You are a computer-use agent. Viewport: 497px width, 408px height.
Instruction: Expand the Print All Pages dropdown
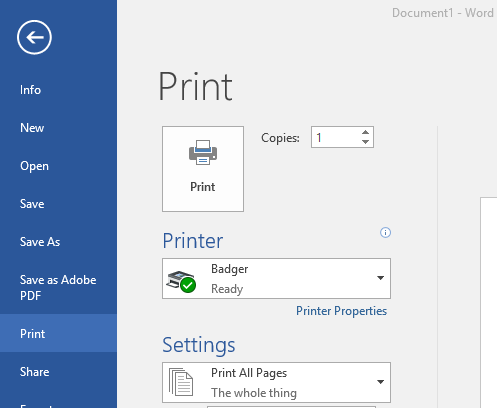276,383
